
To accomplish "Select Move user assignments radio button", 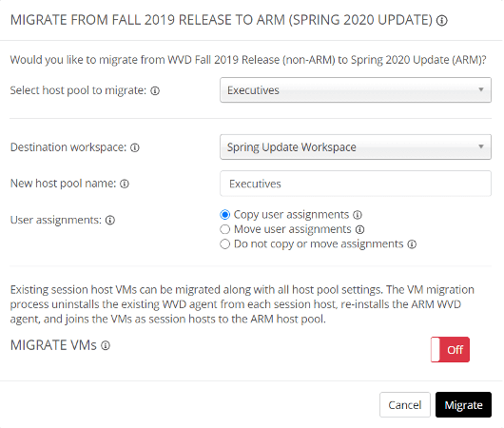I will click(x=224, y=229).
